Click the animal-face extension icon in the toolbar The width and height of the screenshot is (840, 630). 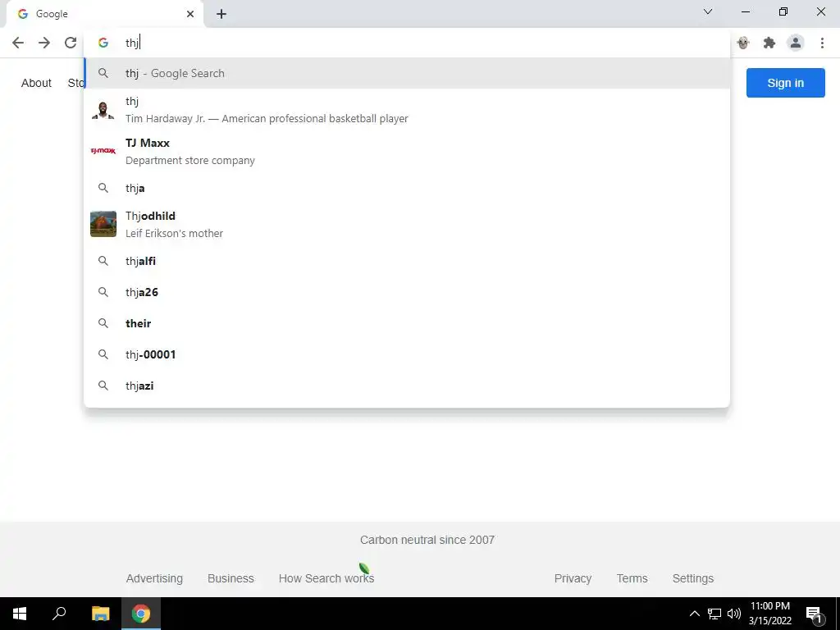743,43
